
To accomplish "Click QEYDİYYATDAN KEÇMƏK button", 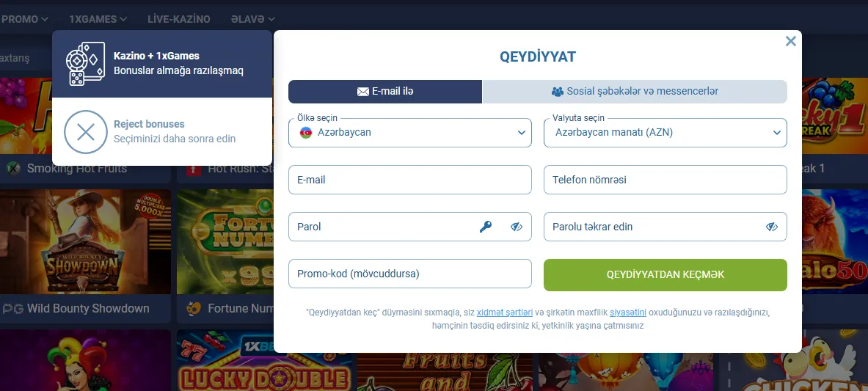I will (x=665, y=274).
